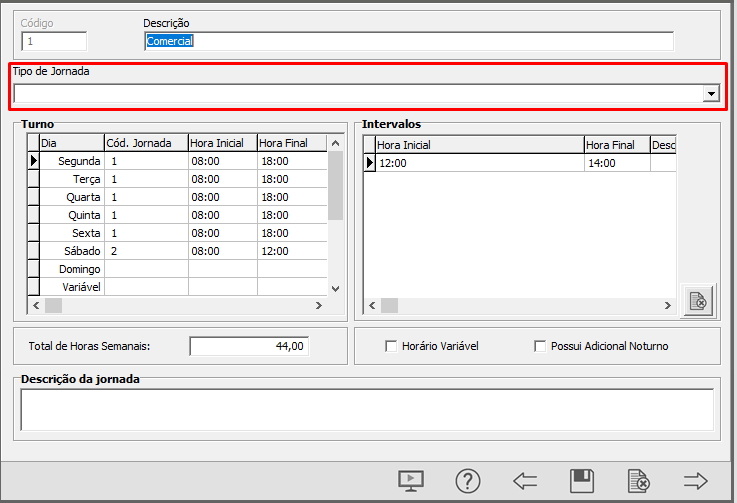Click the Total de Horas Semanais field
The image size is (737, 503).
pos(249,346)
